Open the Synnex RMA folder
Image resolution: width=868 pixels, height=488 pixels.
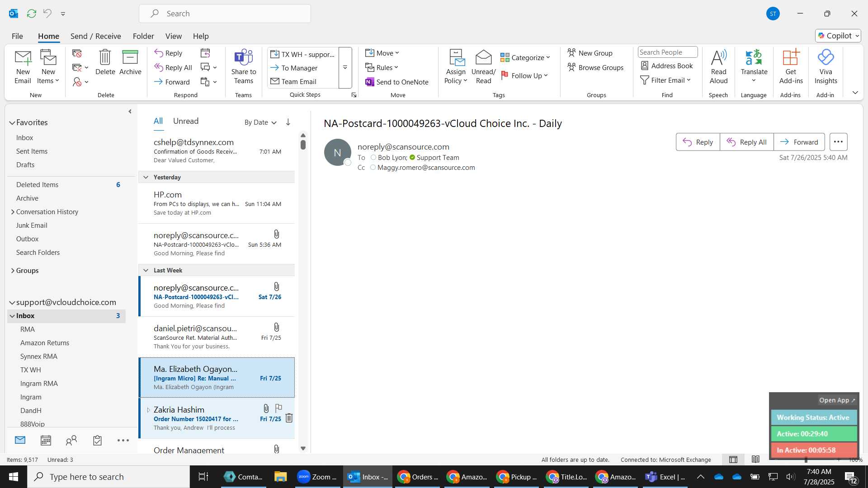[38, 356]
